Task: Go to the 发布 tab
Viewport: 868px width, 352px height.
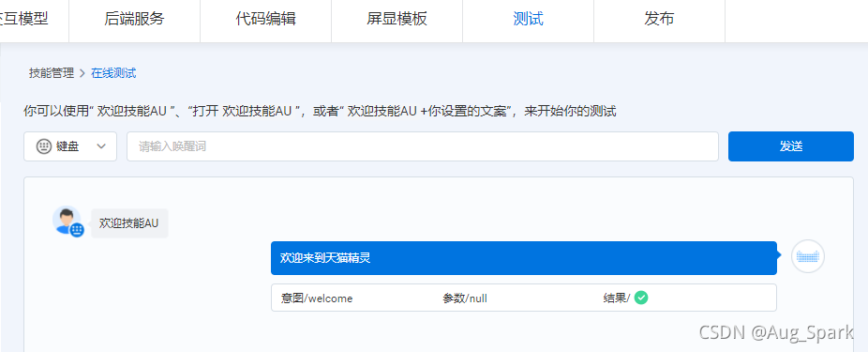Action: coord(659,20)
